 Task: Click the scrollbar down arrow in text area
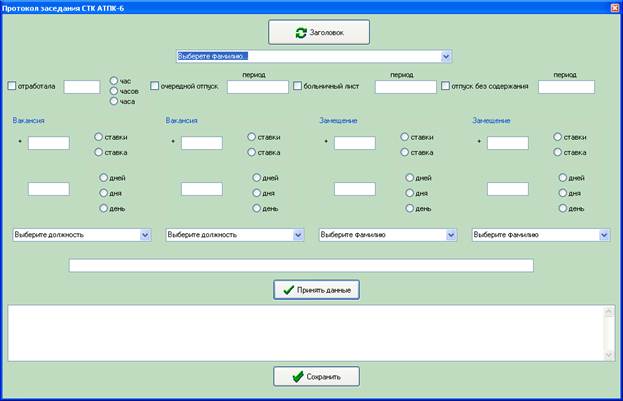point(609,353)
